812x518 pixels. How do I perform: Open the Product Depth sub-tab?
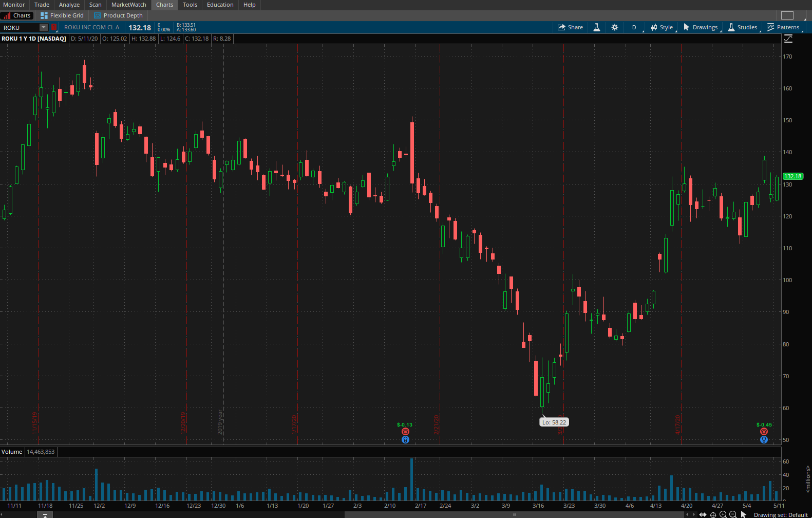(x=118, y=15)
